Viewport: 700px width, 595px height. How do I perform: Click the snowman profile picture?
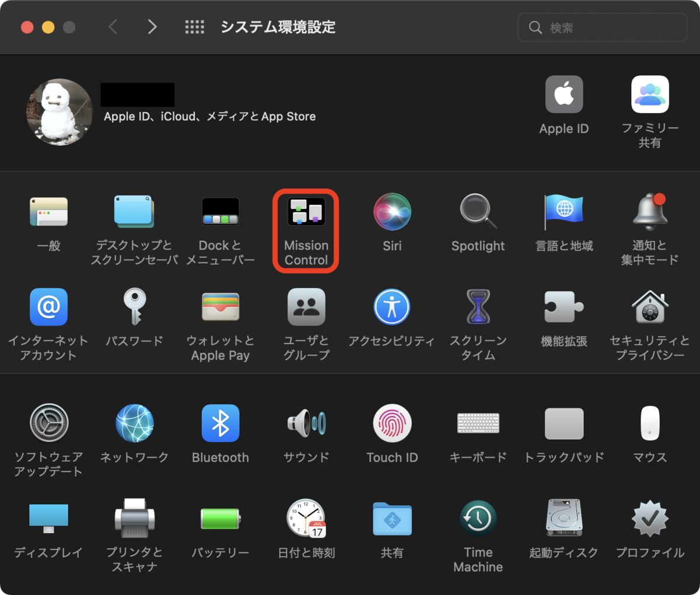[x=60, y=112]
